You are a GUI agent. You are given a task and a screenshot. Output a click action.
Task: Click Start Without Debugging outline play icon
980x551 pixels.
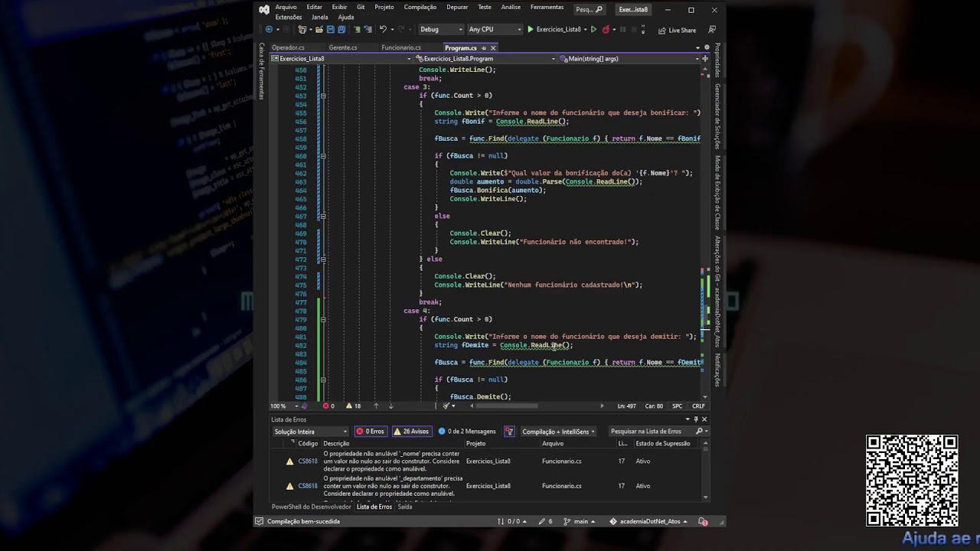click(x=593, y=30)
